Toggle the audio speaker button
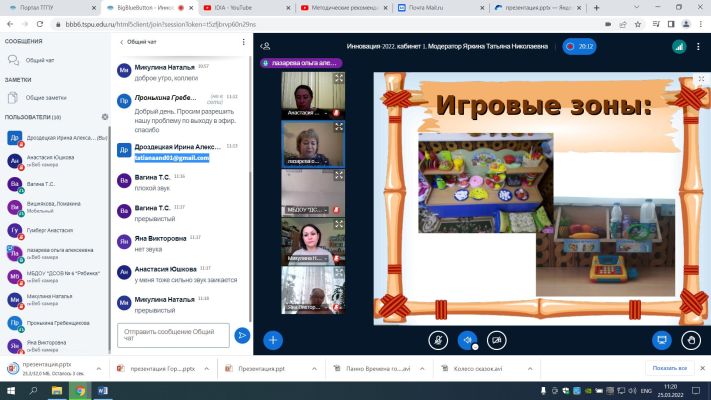Viewport: 711px width, 400px height. coord(468,340)
